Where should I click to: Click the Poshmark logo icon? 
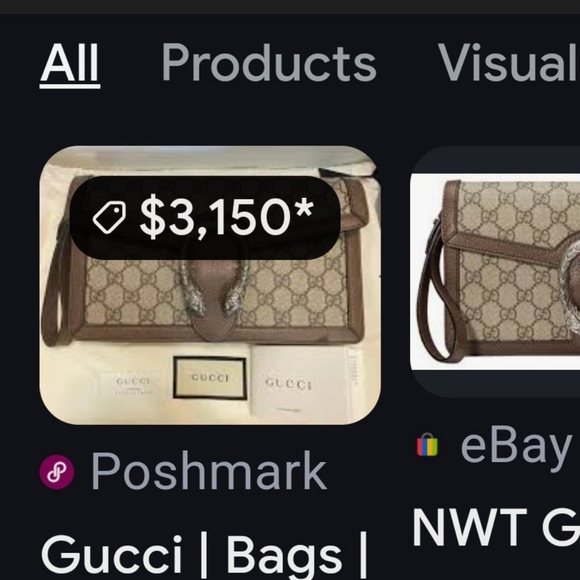[57, 472]
